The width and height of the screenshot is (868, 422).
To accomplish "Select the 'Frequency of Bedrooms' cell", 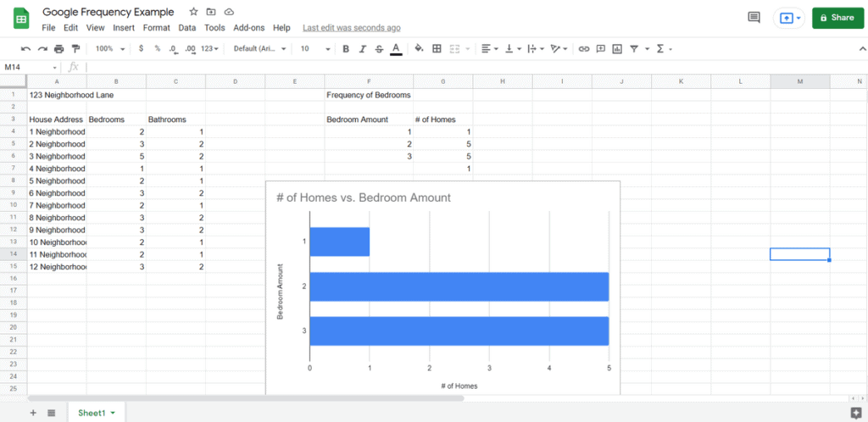I will point(369,95).
